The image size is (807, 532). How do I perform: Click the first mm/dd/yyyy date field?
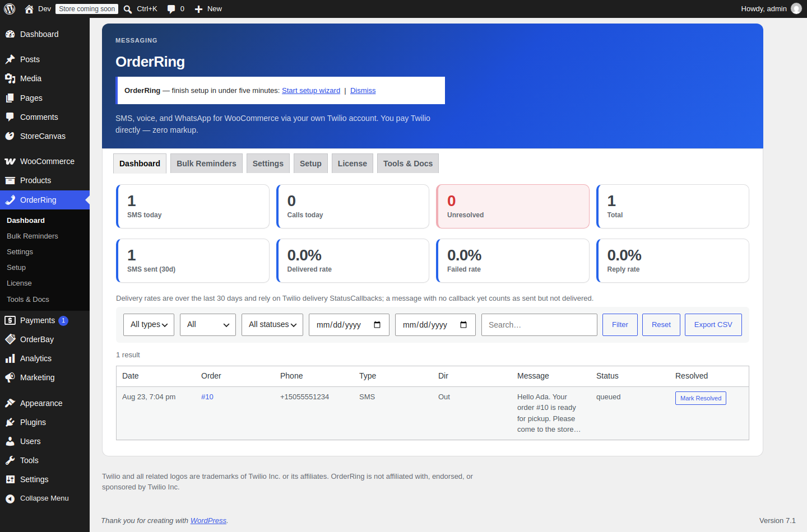[x=349, y=325]
